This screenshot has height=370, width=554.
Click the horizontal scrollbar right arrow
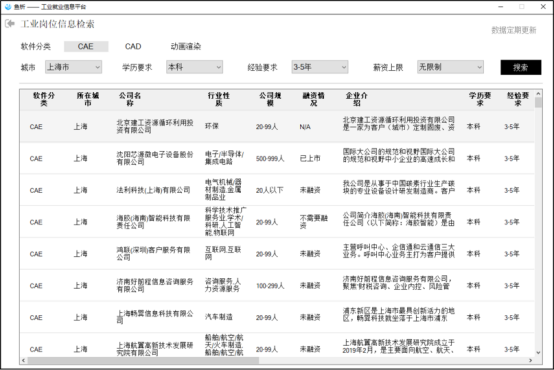pos(530,360)
